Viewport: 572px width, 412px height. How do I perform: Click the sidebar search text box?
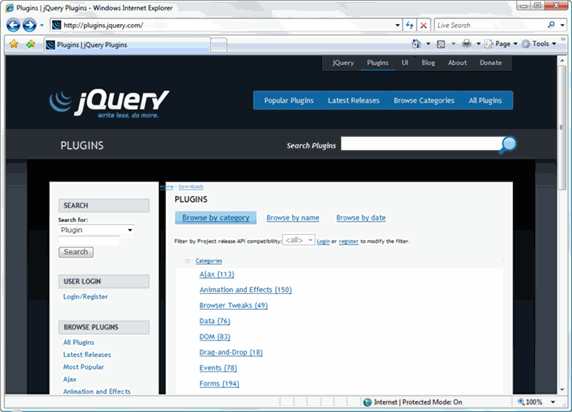(89, 241)
